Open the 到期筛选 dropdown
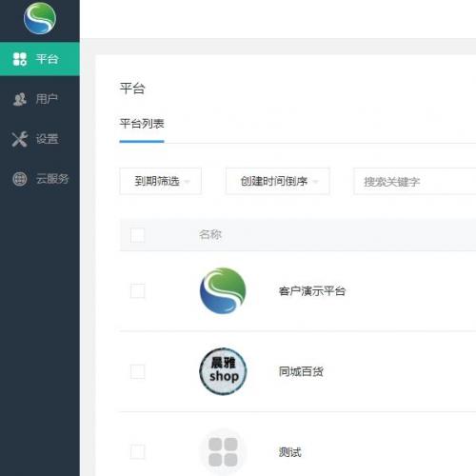This screenshot has height=476, width=476. point(160,181)
